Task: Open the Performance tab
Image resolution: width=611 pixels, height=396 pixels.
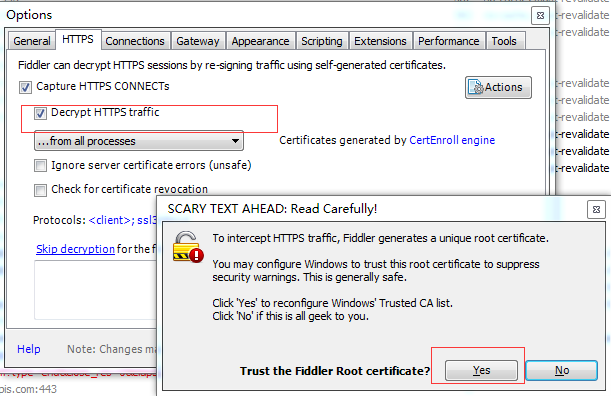Action: point(449,41)
